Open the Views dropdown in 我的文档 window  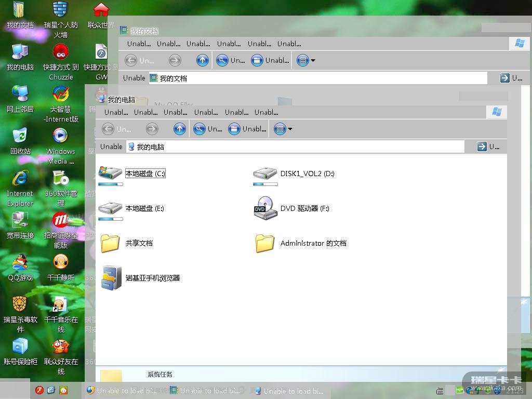tap(306, 60)
